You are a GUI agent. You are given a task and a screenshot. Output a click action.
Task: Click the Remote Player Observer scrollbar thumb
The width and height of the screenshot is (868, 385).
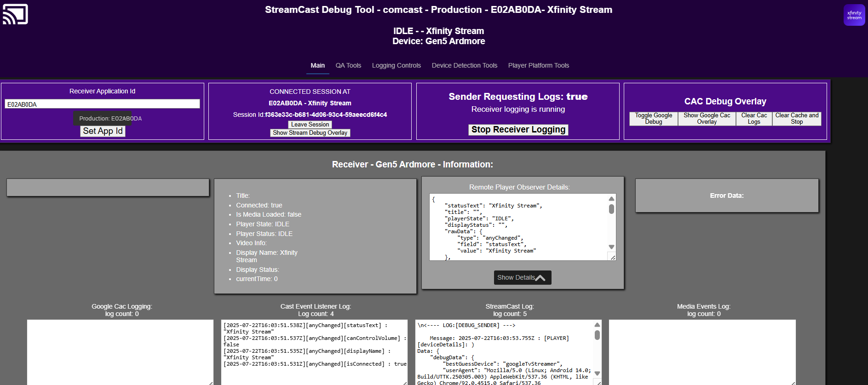click(611, 209)
